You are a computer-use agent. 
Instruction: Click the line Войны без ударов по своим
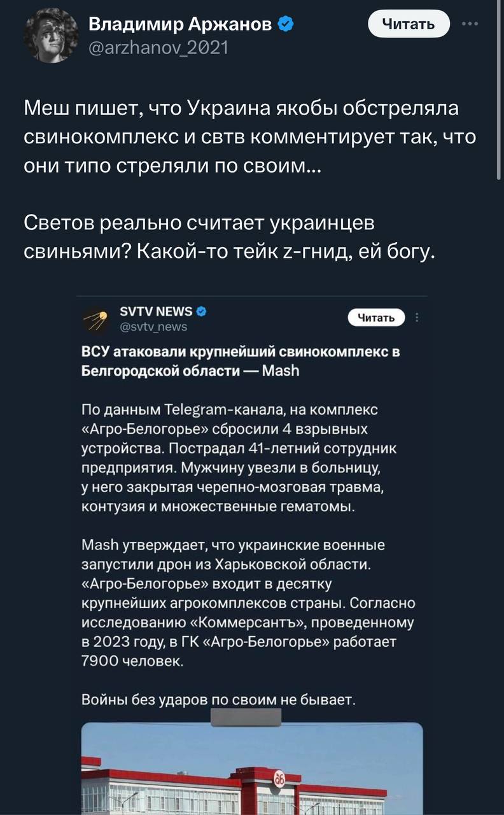point(218,700)
